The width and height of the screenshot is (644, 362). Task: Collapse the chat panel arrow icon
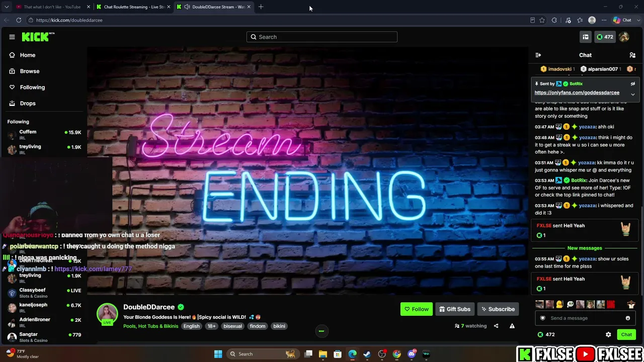(538, 55)
